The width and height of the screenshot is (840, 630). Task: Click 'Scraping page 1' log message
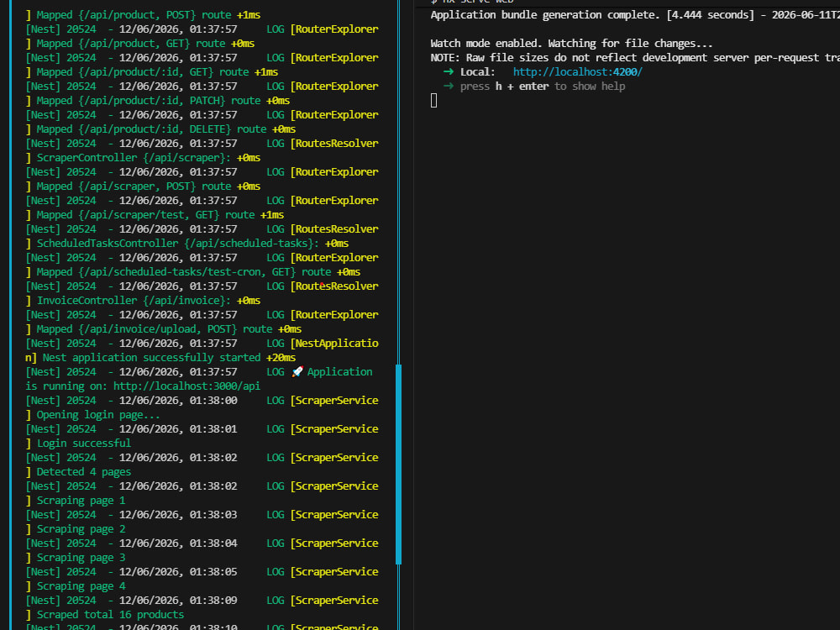81,501
